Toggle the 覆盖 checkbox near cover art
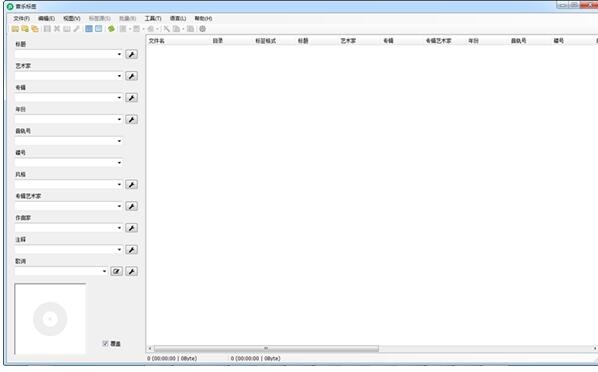 [106, 343]
